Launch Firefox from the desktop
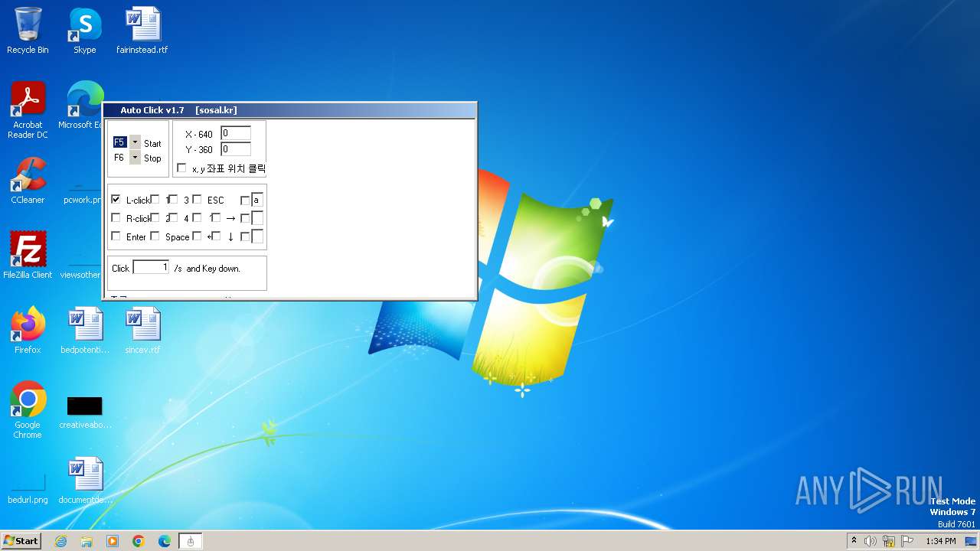The image size is (980, 551). [28, 331]
